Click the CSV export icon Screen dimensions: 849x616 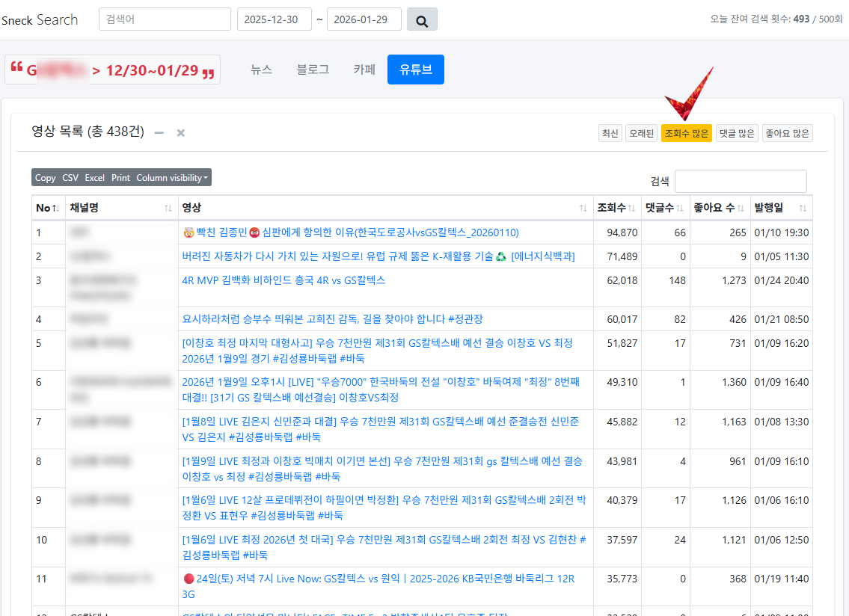pyautogui.click(x=70, y=177)
